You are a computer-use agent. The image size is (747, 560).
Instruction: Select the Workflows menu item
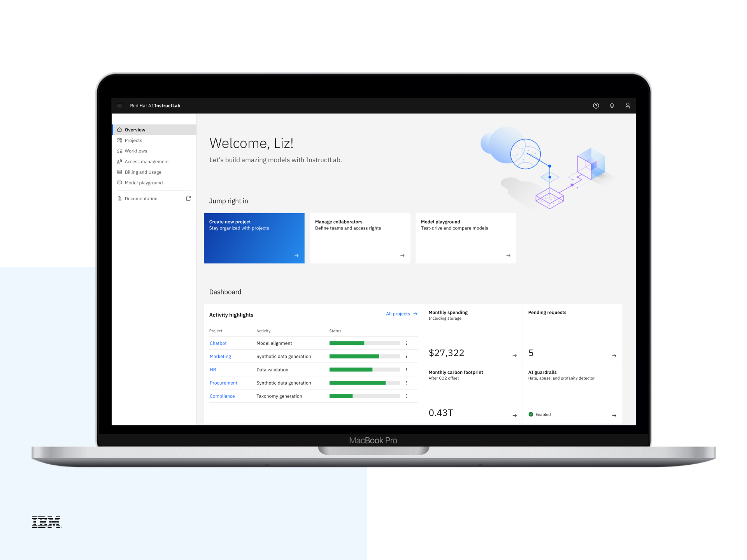tap(135, 150)
